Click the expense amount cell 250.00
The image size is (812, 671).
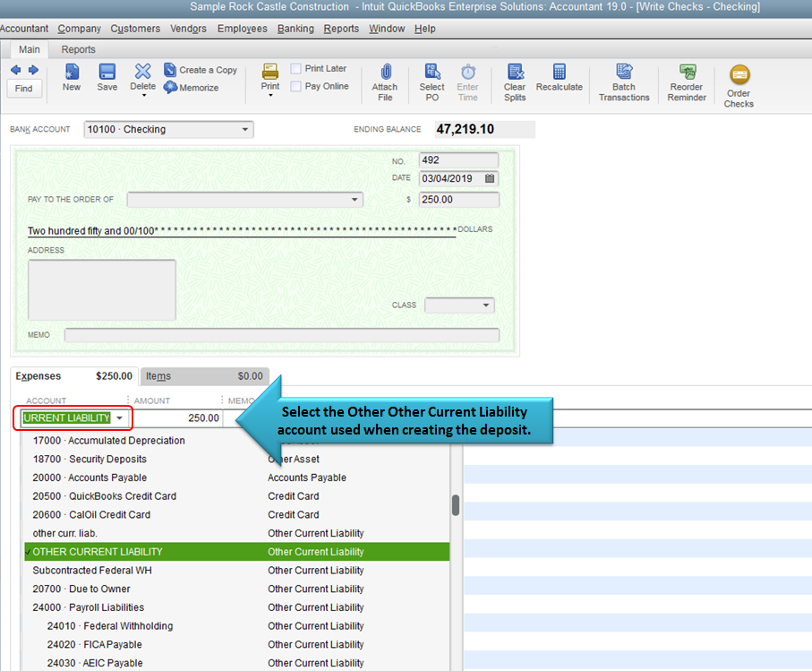pyautogui.click(x=177, y=418)
